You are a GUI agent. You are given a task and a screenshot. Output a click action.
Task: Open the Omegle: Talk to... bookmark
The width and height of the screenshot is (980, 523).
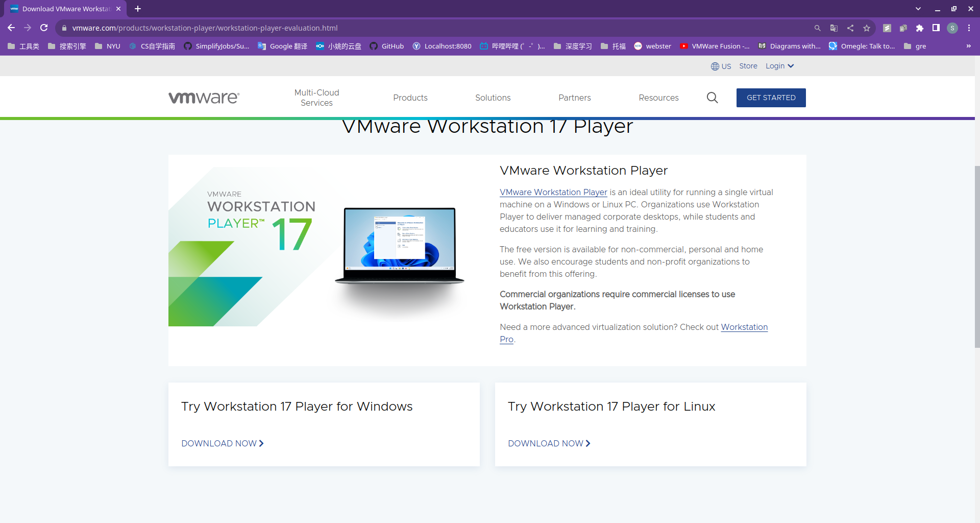(x=862, y=46)
